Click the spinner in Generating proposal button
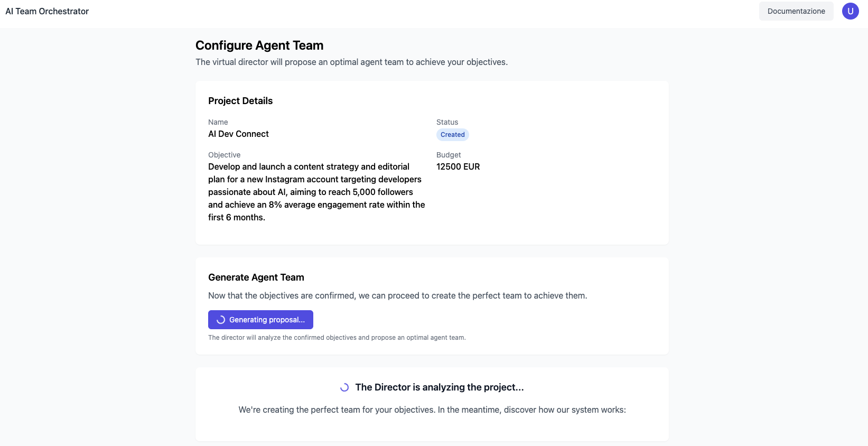868x446 pixels. [x=221, y=320]
